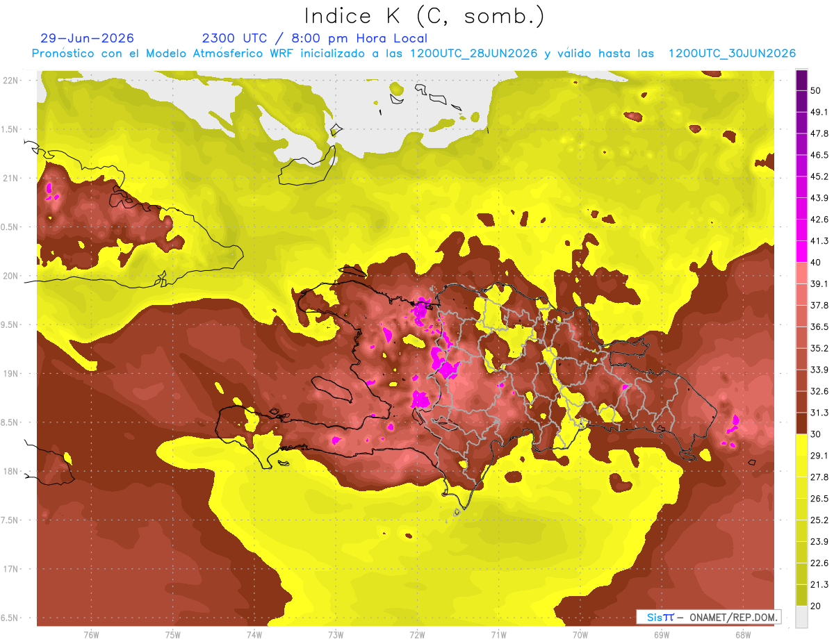The height and width of the screenshot is (644, 834).
Task: Click the '21N' latitude label
Action: tap(11, 178)
